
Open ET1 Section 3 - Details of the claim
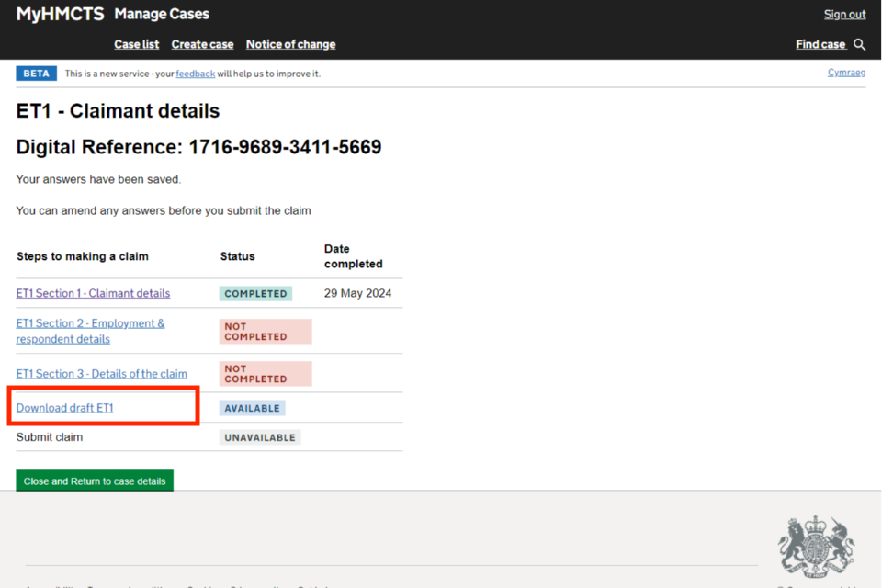pos(101,374)
